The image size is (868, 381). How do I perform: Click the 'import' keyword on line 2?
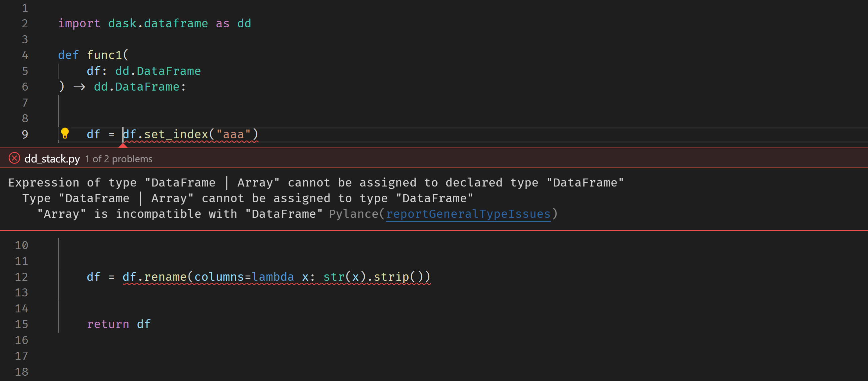(x=79, y=24)
